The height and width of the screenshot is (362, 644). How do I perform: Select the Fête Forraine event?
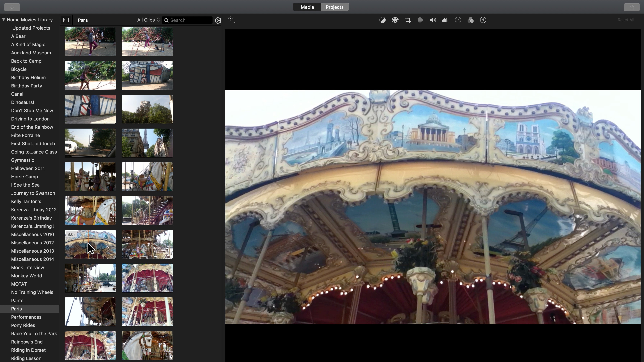(x=26, y=135)
